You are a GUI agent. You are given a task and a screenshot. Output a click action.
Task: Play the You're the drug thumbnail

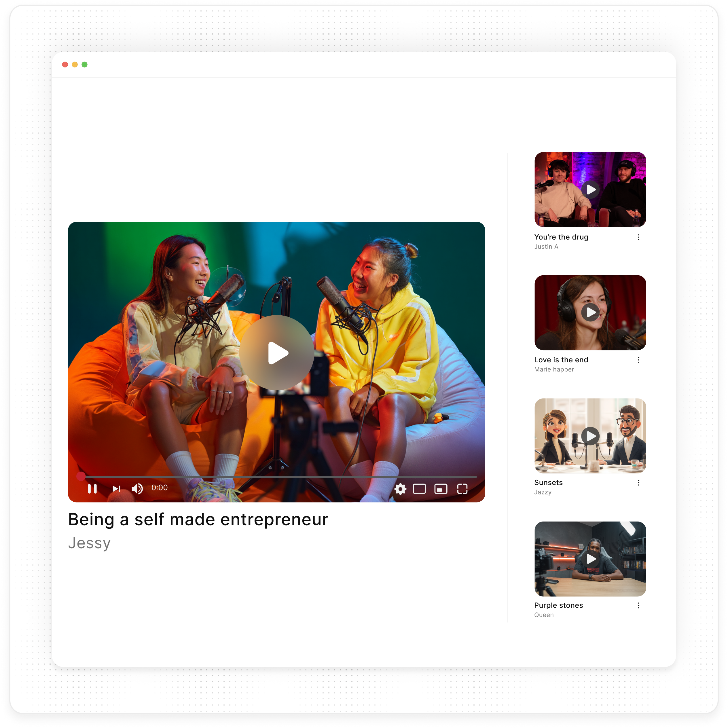pyautogui.click(x=590, y=189)
